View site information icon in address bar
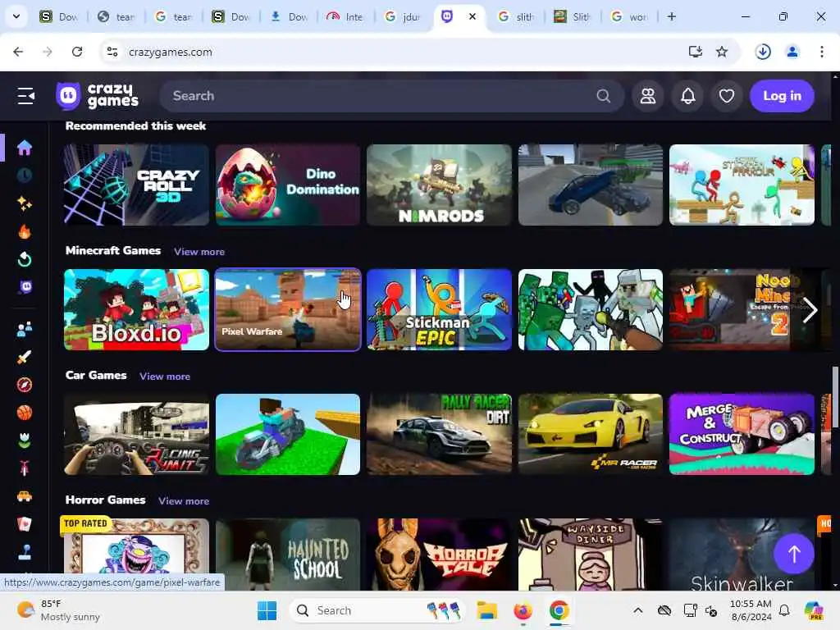The width and height of the screenshot is (840, 630). click(112, 52)
